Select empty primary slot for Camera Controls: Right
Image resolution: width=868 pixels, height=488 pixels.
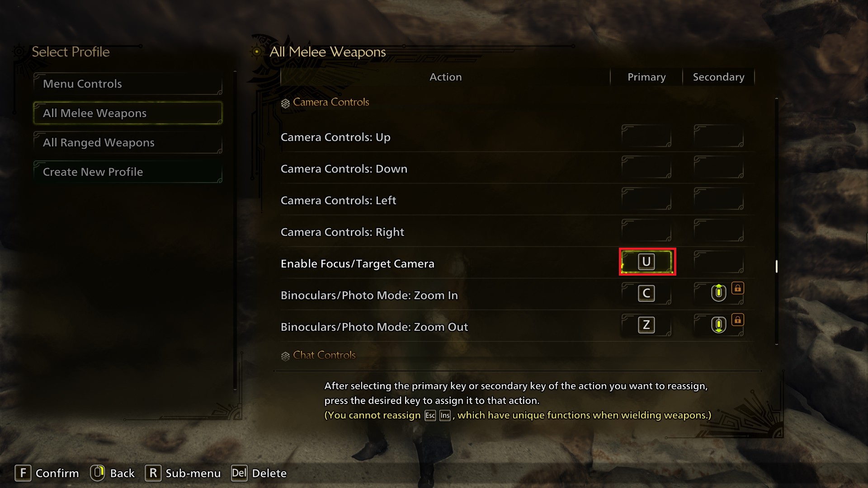pyautogui.click(x=646, y=230)
